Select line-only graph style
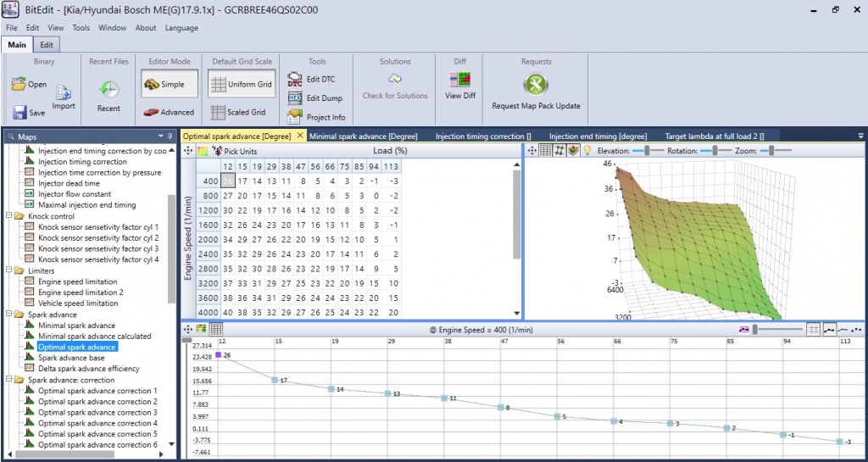 click(x=843, y=329)
